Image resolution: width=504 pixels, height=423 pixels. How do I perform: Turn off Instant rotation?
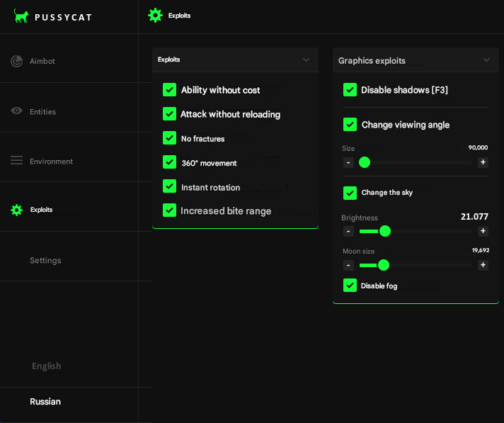tap(169, 186)
